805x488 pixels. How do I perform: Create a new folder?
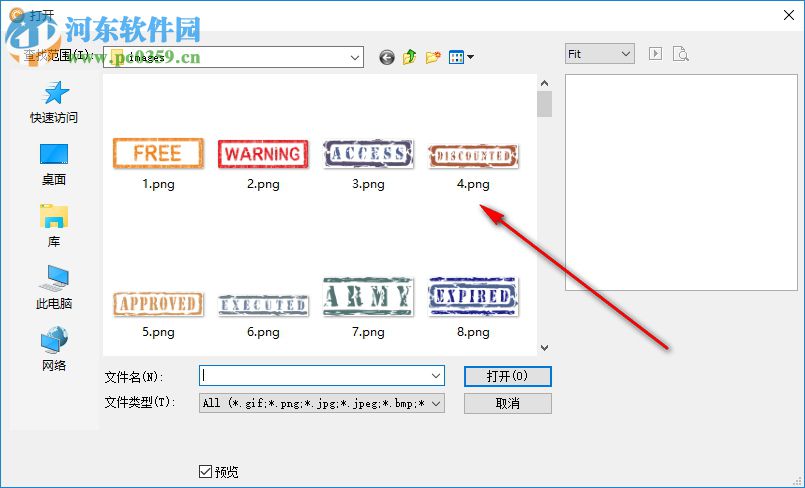tap(433, 56)
